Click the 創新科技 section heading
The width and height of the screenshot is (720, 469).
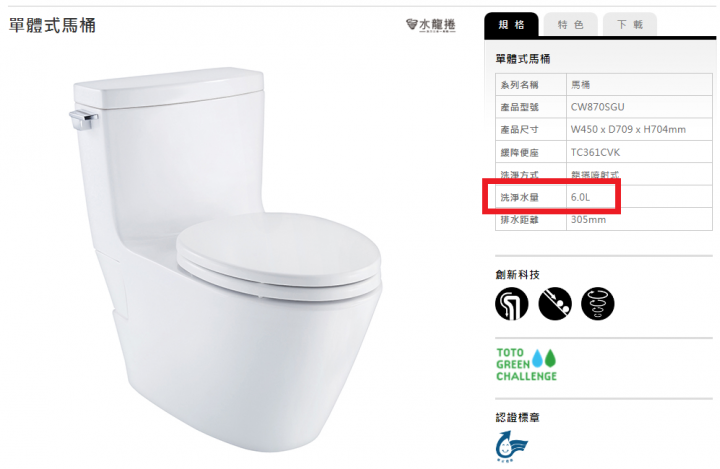[518, 275]
